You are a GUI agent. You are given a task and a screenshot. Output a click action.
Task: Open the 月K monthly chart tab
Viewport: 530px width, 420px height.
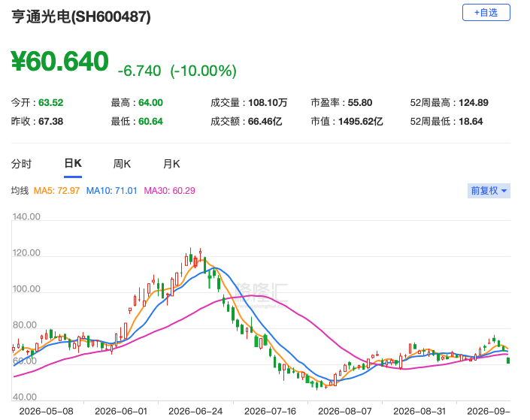[x=171, y=164]
